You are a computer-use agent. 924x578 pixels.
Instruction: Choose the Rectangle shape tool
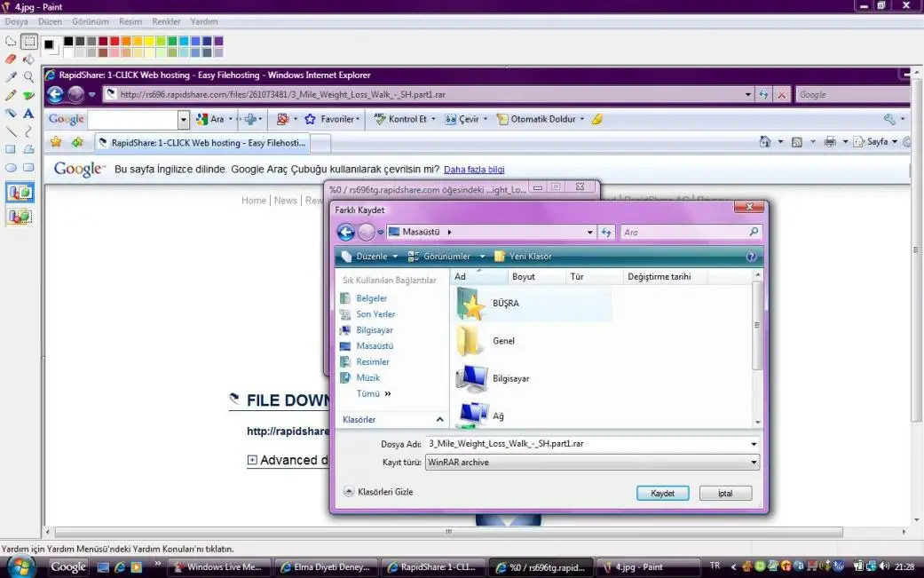[x=11, y=149]
